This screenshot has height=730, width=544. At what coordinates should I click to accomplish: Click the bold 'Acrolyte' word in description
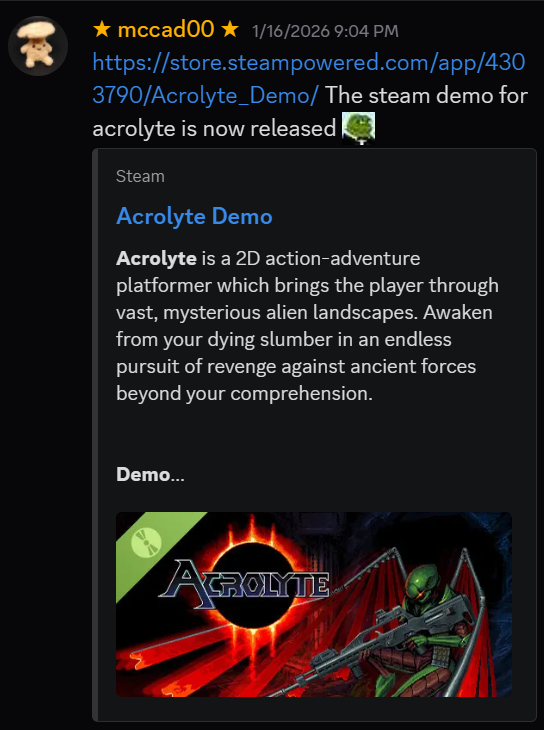[156, 258]
